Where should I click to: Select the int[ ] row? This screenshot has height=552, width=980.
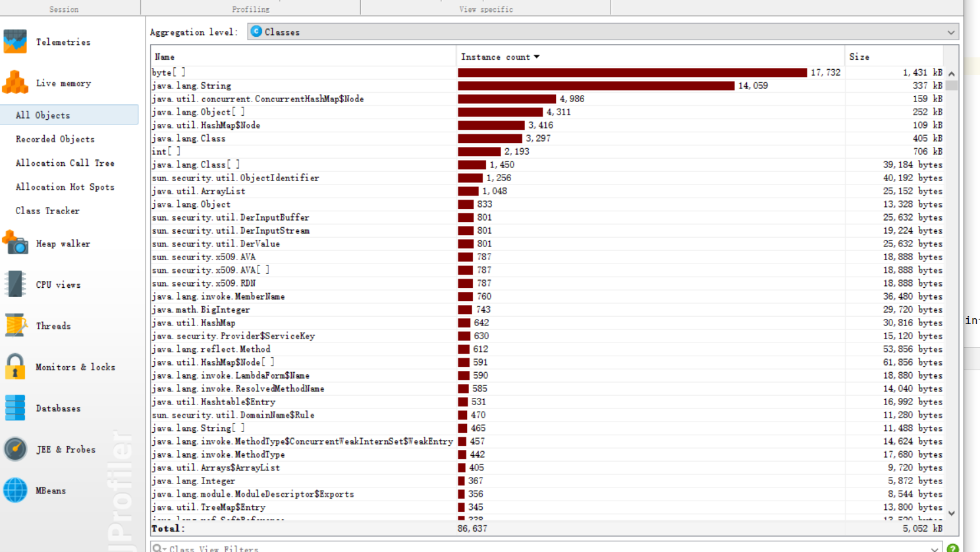pyautogui.click(x=547, y=152)
